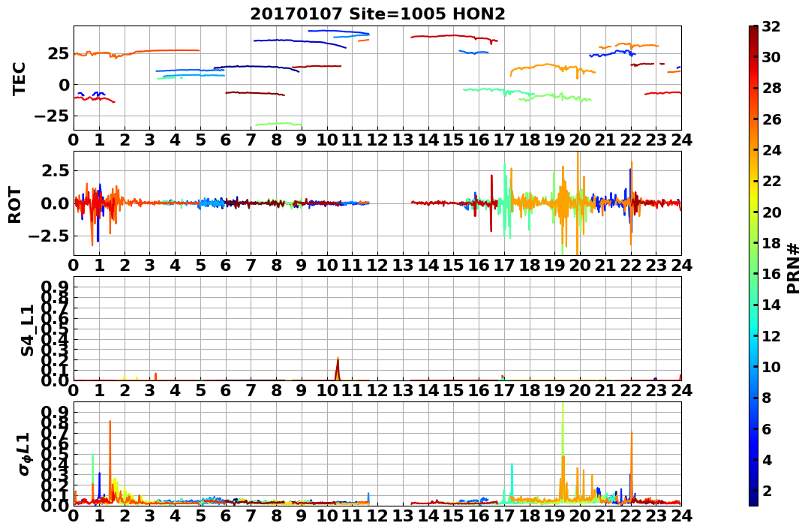Viewport: 808px width, 532px height.
Task: Click colorbar tick label '28'
Action: [x=771, y=88]
